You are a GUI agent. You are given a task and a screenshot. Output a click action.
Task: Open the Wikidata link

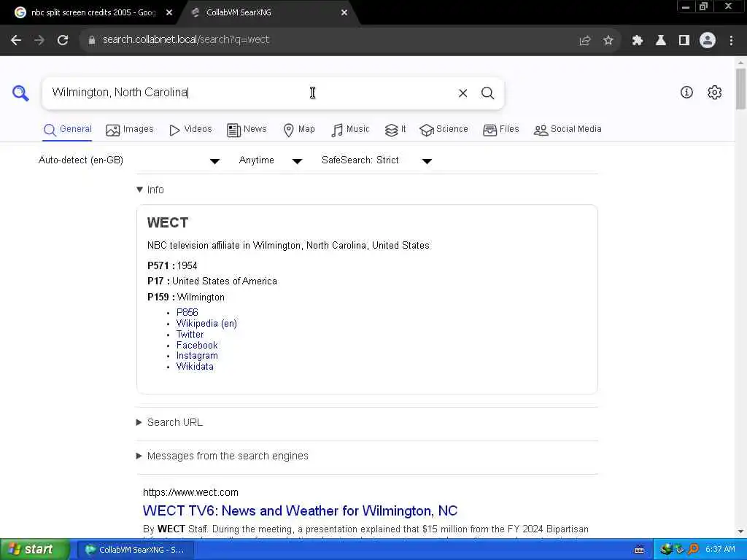(195, 367)
